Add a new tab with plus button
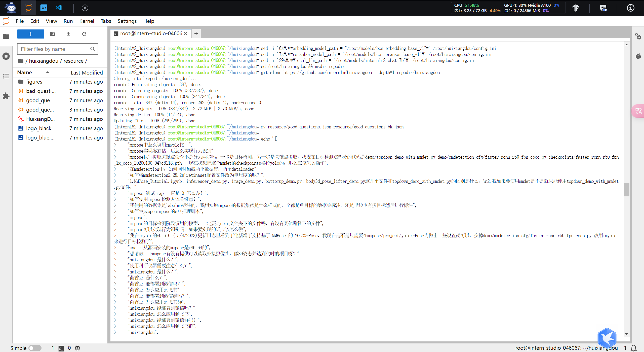The height and width of the screenshot is (352, 644). coord(196,33)
